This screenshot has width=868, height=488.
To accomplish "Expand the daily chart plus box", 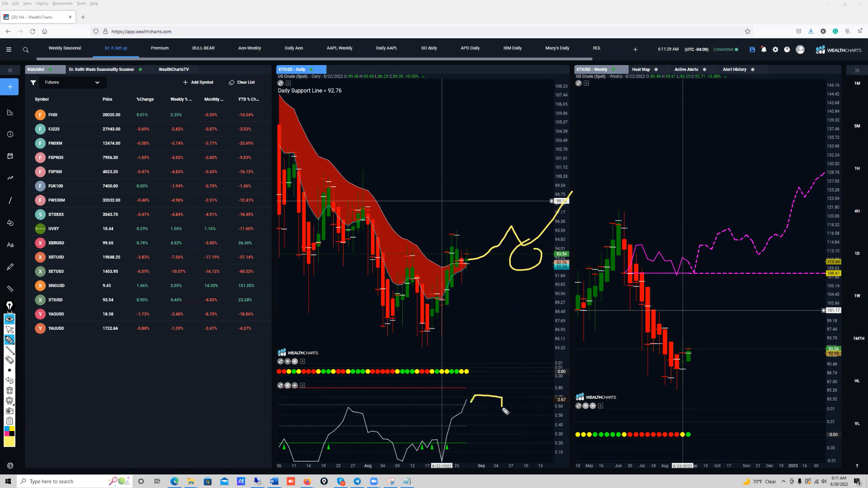I will (x=288, y=83).
